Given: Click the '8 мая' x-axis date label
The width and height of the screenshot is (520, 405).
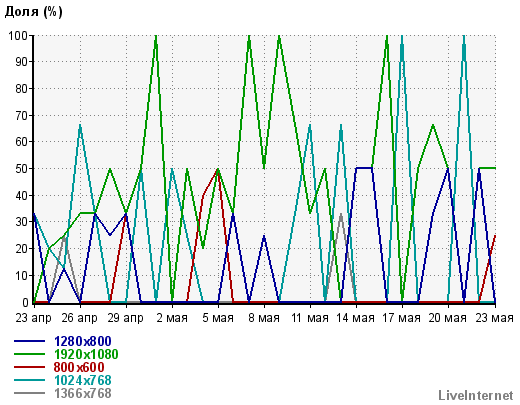Looking at the screenshot, I should [264, 318].
